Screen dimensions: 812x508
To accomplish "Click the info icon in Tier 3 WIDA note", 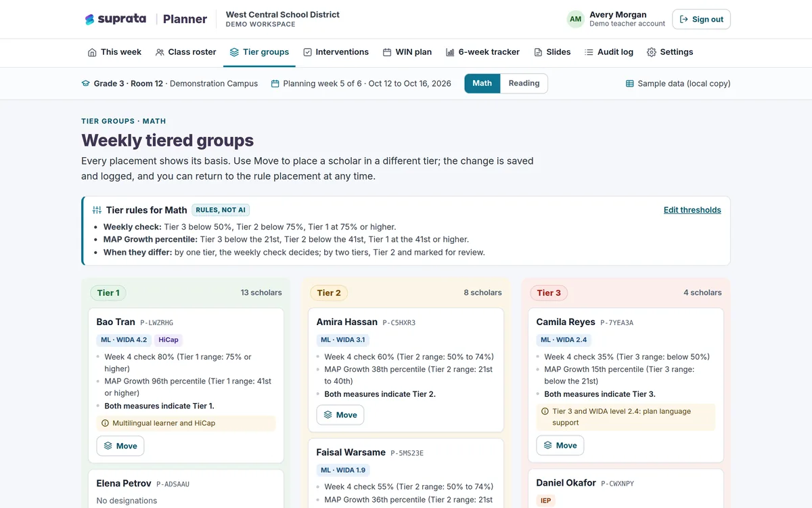I will click(545, 411).
